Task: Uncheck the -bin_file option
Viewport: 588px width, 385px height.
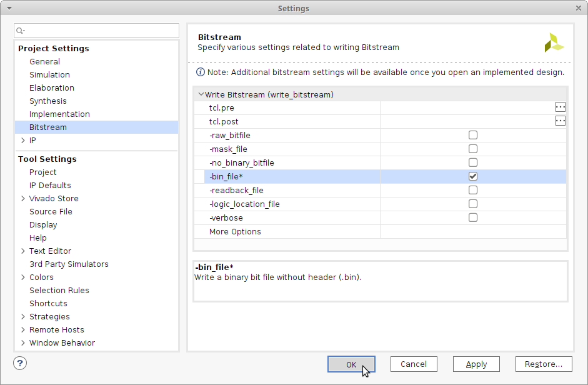Action: (473, 176)
